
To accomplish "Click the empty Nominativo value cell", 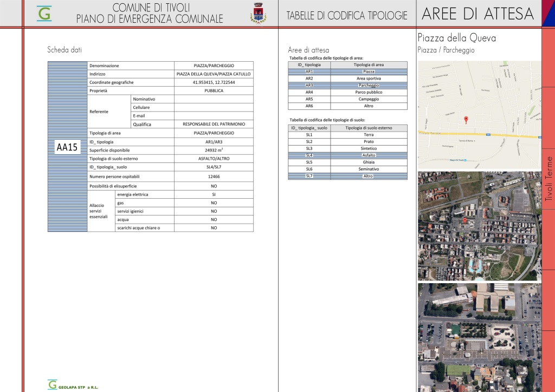I will pyautogui.click(x=214, y=99).
